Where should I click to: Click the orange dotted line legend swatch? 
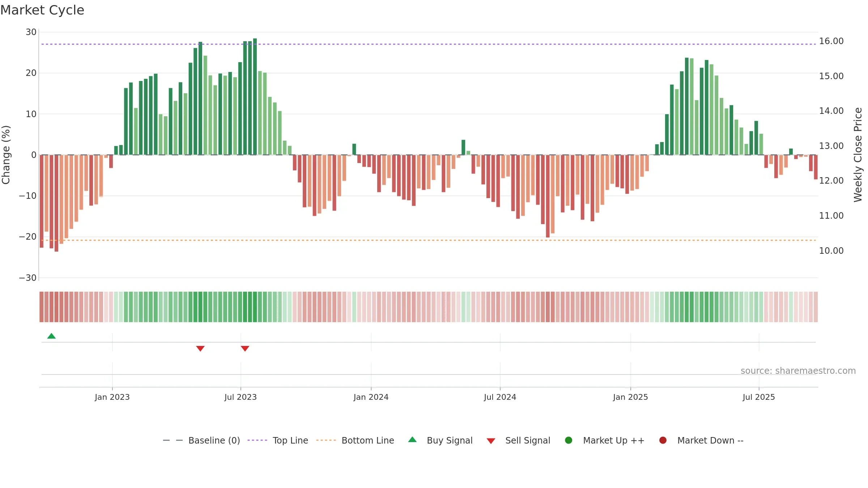point(326,440)
